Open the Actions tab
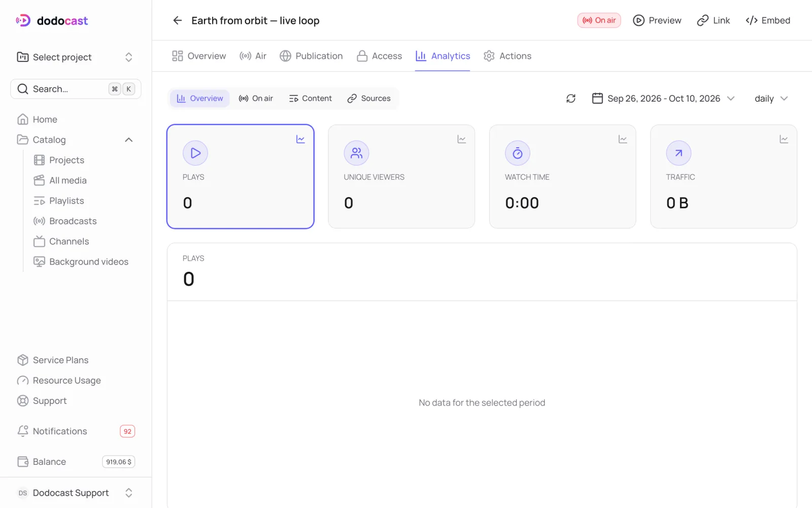This screenshot has height=508, width=812. (507, 56)
